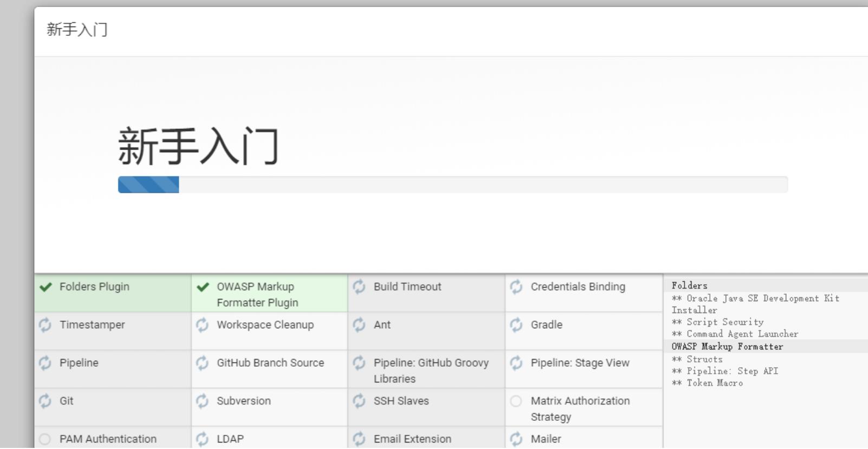Click the pending circle icon beside Matrix Authorization Strategy

516,401
